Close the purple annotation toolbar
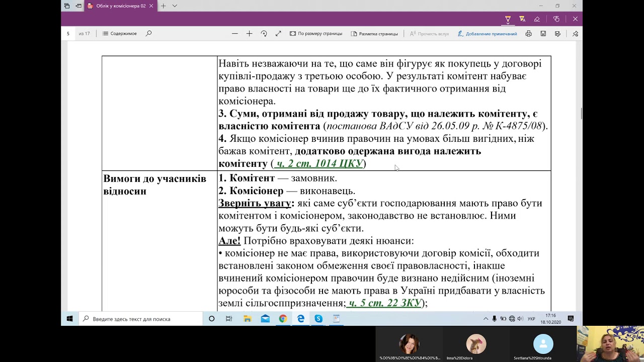The height and width of the screenshot is (362, 644). pos(575,19)
